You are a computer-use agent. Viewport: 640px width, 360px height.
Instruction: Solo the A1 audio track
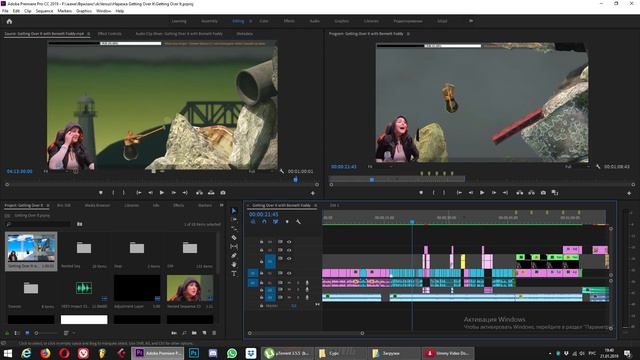point(298,282)
